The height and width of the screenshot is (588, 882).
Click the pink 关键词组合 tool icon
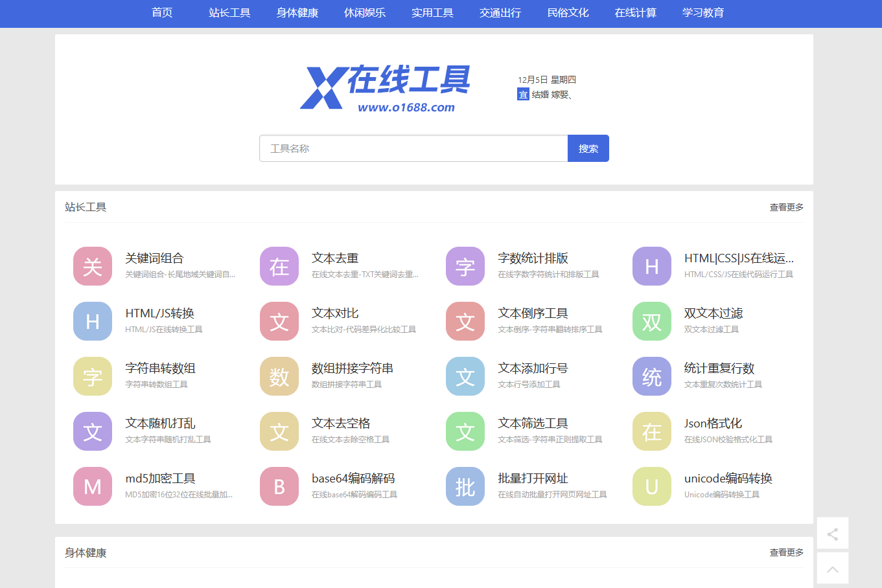point(93,266)
